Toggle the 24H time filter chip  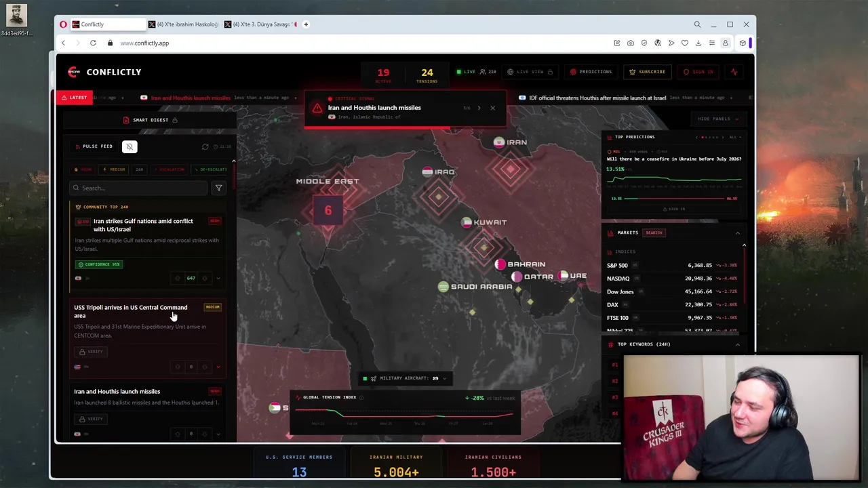[139, 169]
